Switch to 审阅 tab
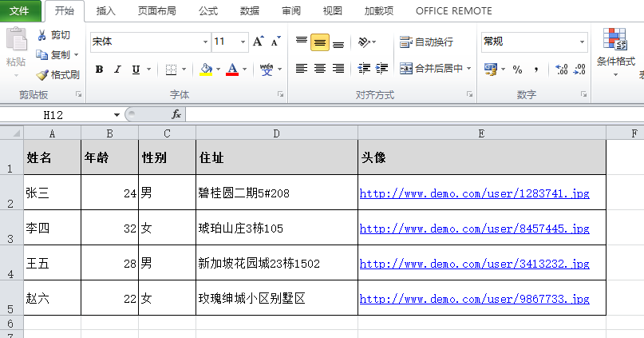Screen dimensions: 644x338 tap(291, 11)
